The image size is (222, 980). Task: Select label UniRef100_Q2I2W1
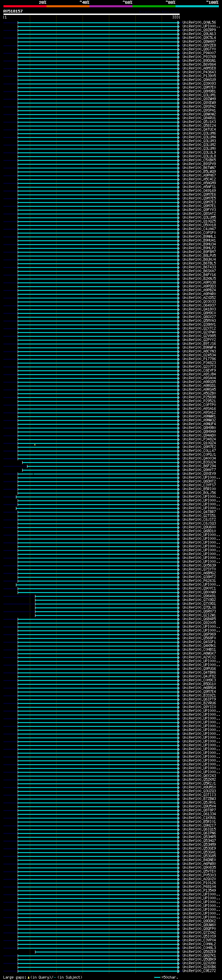[x=199, y=615]
